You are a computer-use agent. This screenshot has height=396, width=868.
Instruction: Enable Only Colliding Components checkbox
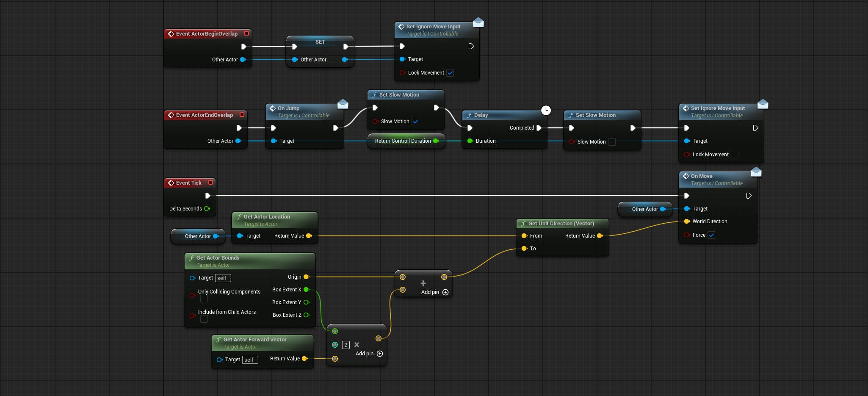[x=204, y=299]
